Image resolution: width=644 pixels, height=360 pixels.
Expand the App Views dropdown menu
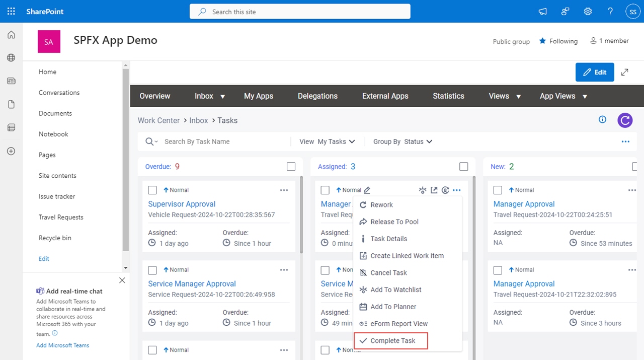585,96
